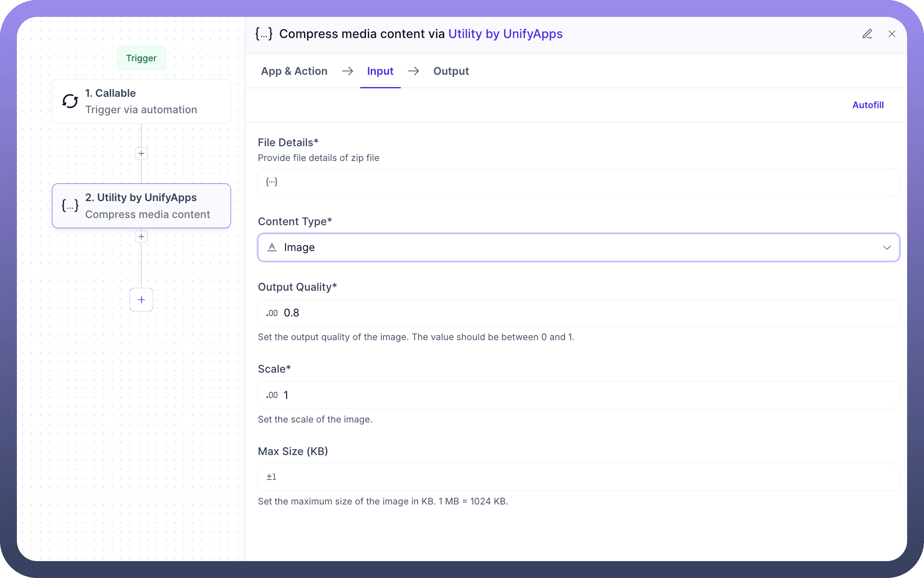The image size is (924, 578).
Task: Expand the Content Type dropdown chevron
Action: click(886, 247)
